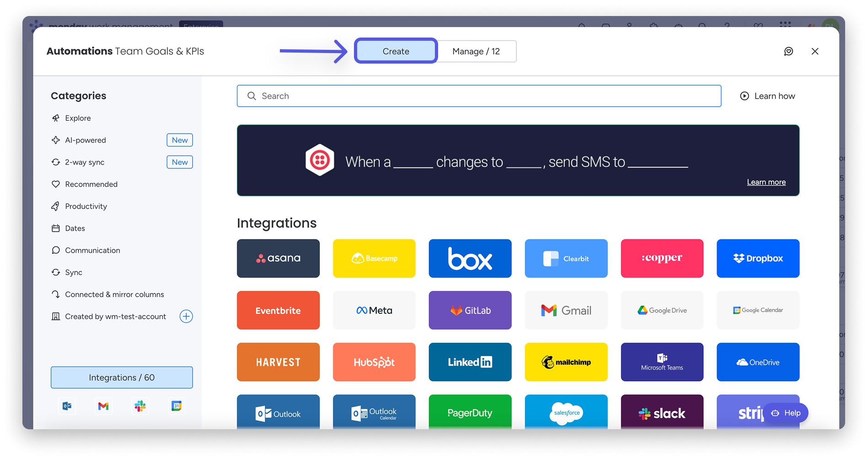This screenshot has width=868, height=459.
Task: Open the Learn how video link
Action: pos(767,96)
